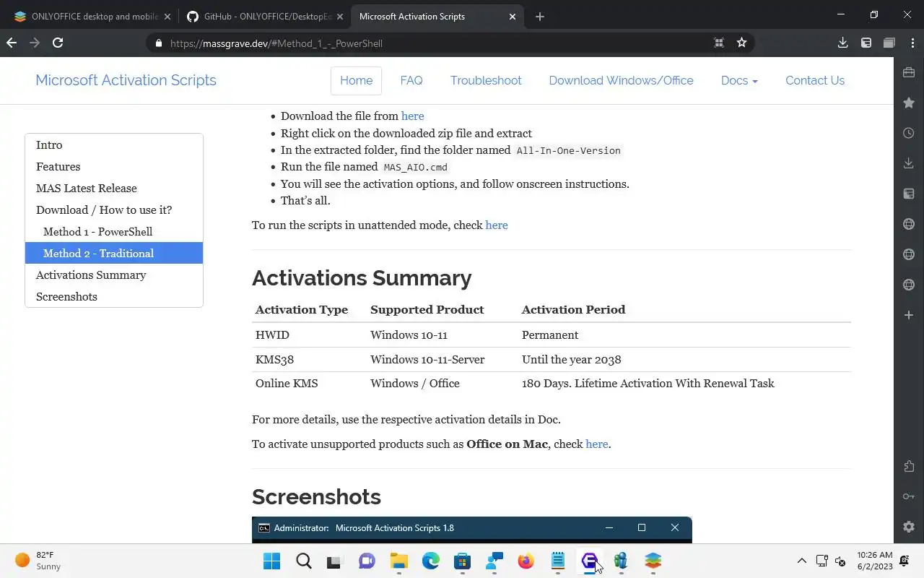Select Method 1 - PowerShell in sidebar
Viewport: 924px width, 578px height.
pyautogui.click(x=114, y=231)
